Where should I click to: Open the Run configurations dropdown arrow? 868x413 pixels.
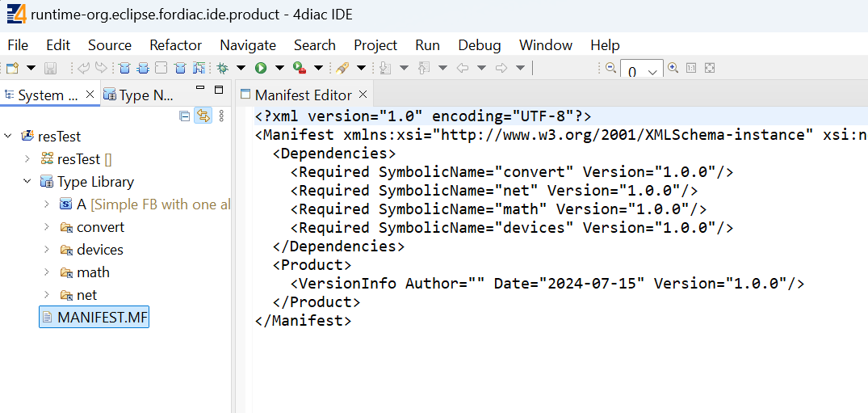pyautogui.click(x=279, y=68)
